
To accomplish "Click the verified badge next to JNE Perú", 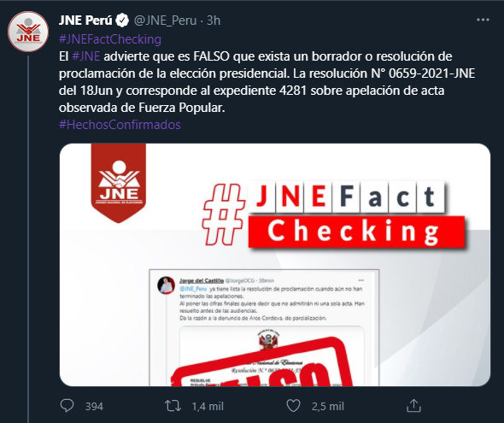I will coord(122,21).
